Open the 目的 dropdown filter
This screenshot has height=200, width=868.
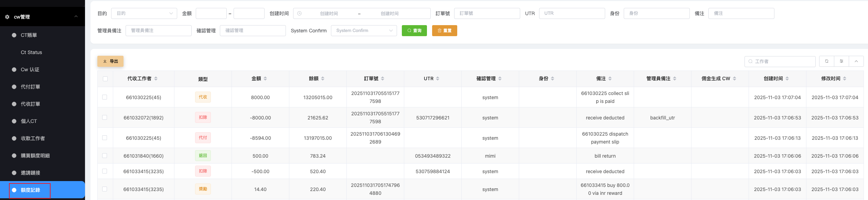(144, 13)
